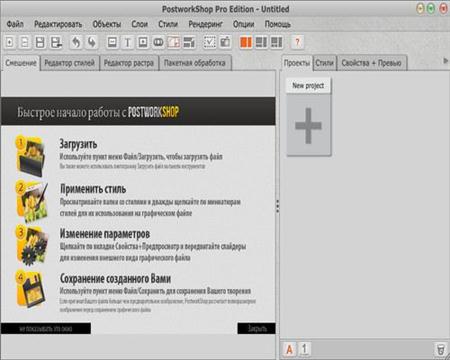This screenshot has height=360, width=450.
Task: Click the PostworkShop logo in banner
Action: coord(154,112)
